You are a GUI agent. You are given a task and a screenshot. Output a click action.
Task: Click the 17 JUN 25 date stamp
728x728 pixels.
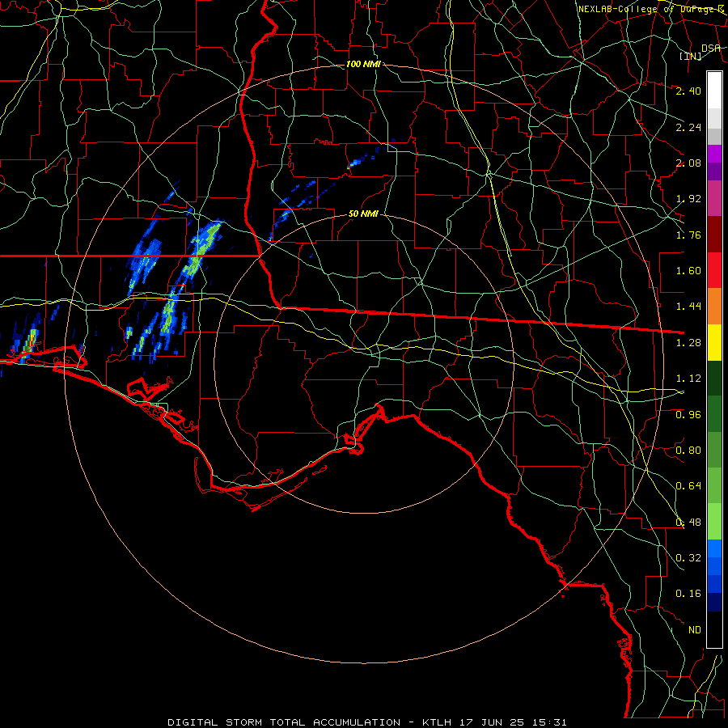pyautogui.click(x=492, y=722)
